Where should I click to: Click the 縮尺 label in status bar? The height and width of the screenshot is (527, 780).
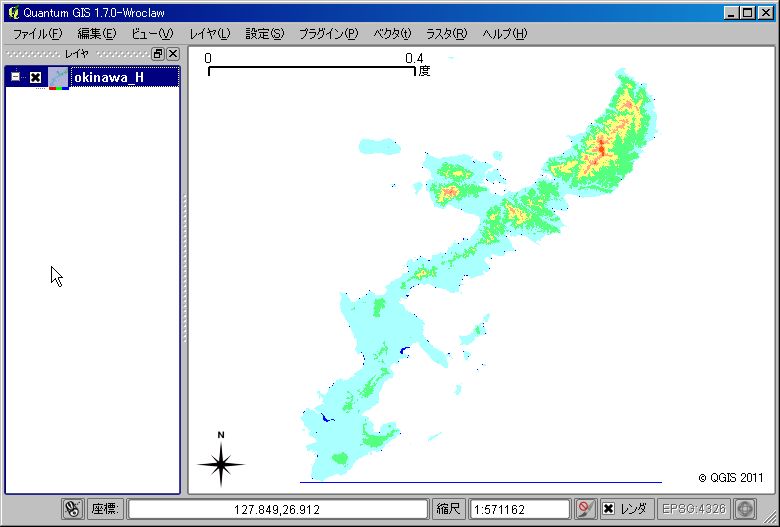(x=448, y=509)
